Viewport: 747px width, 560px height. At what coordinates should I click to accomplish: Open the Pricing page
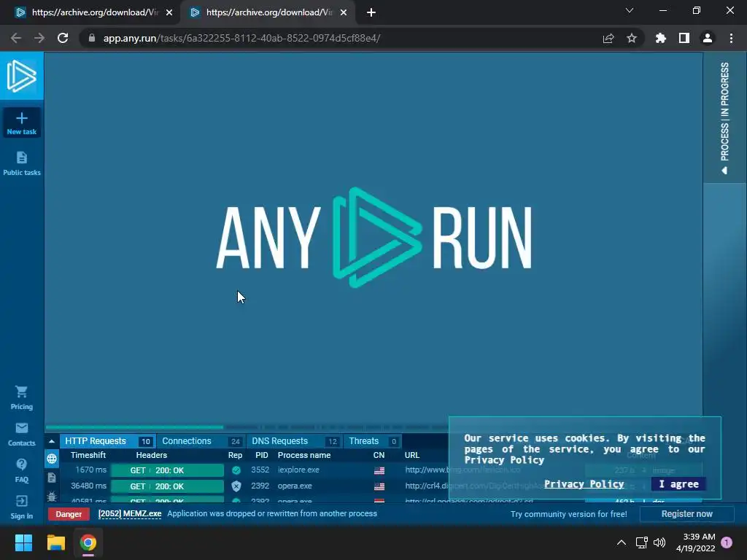tap(21, 397)
